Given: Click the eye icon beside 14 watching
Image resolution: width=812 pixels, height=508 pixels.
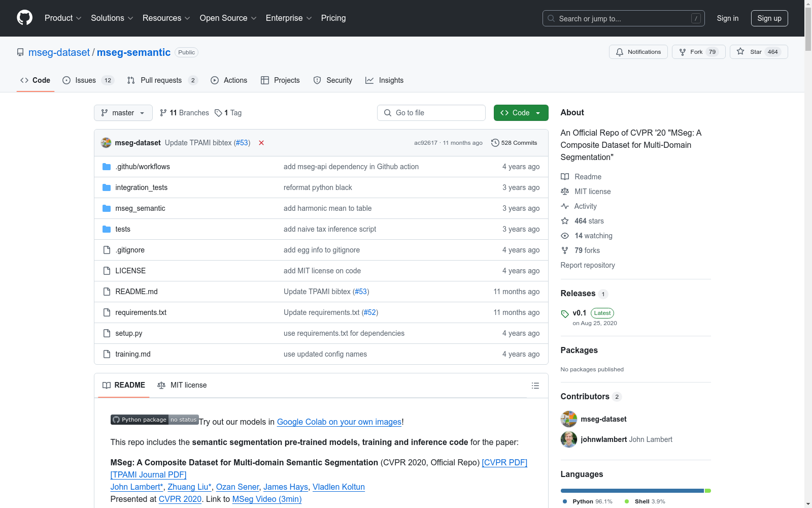Looking at the screenshot, I should (x=565, y=236).
